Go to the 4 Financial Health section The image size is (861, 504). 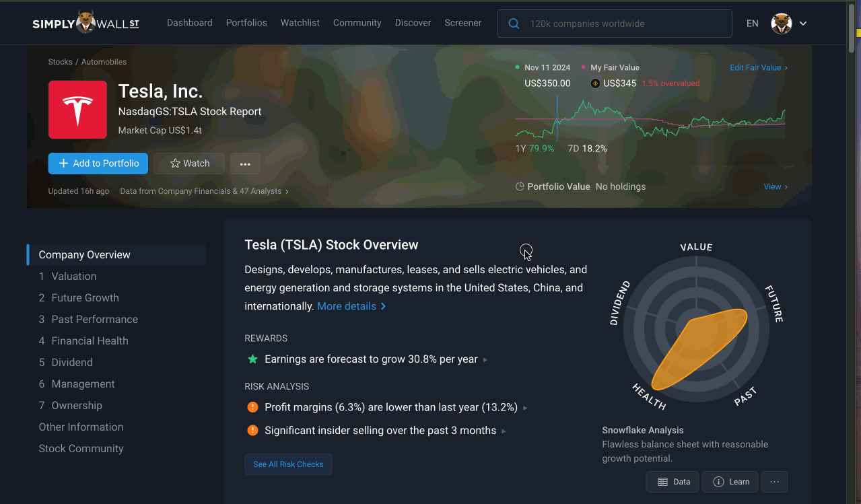click(83, 340)
